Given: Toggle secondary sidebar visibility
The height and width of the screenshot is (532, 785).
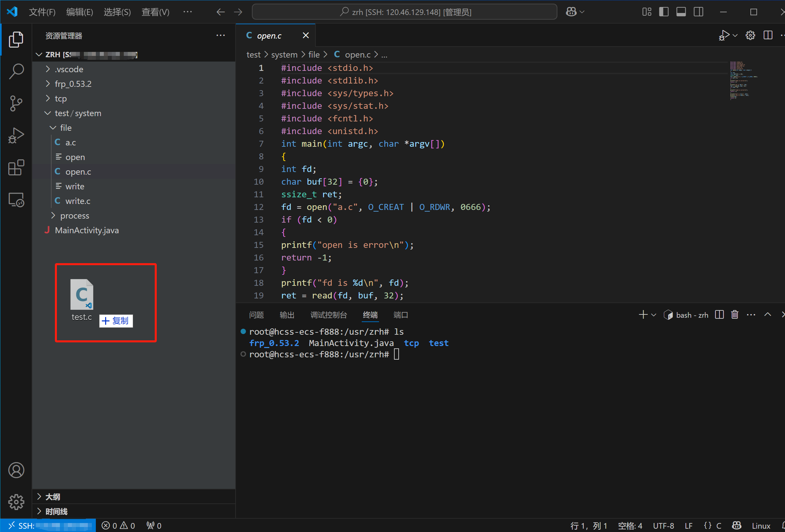Looking at the screenshot, I should point(698,12).
